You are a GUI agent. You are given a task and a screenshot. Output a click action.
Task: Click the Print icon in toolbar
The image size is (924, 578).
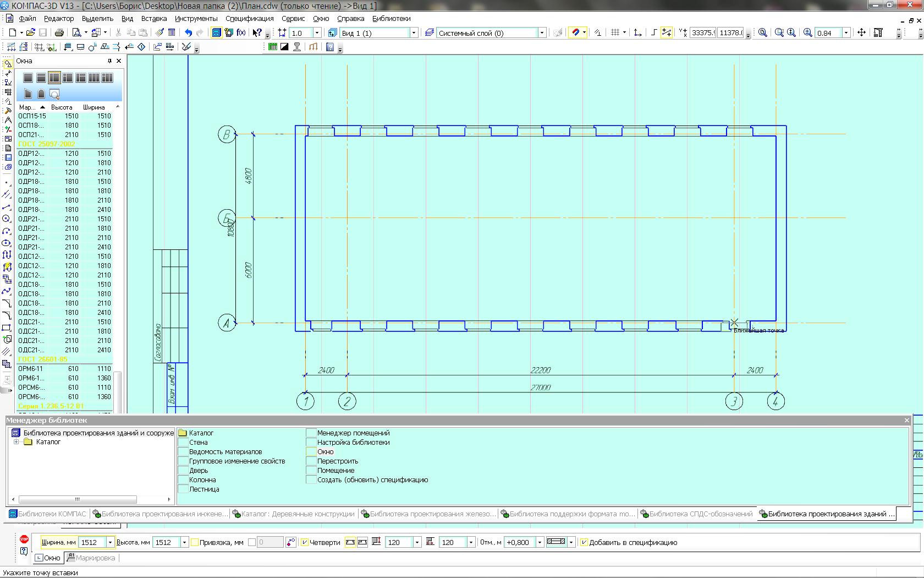pos(59,32)
